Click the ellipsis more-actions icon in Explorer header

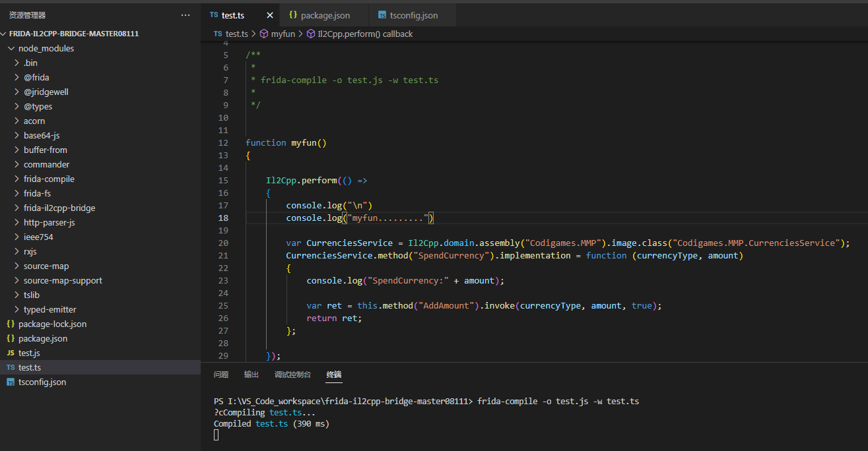(x=185, y=15)
